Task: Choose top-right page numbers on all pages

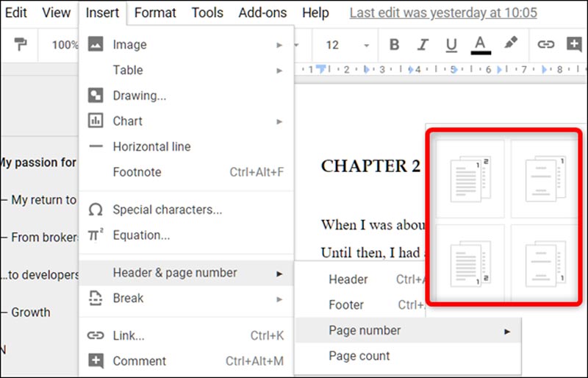Action: tap(470, 179)
